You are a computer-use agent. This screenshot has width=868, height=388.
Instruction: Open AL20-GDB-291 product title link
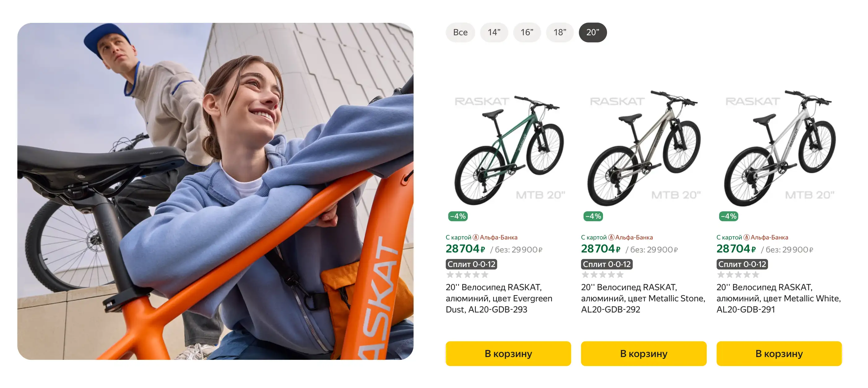tap(778, 298)
